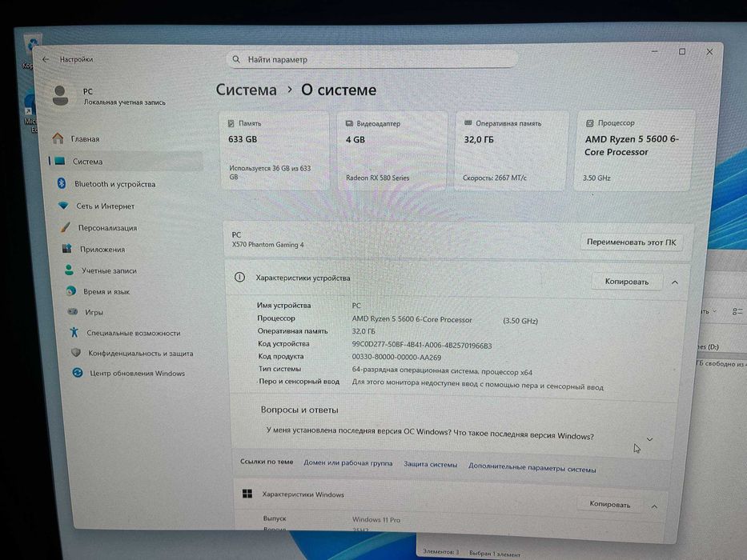
Task: Click the Windows 11 Pro edition value
Action: [x=376, y=519]
